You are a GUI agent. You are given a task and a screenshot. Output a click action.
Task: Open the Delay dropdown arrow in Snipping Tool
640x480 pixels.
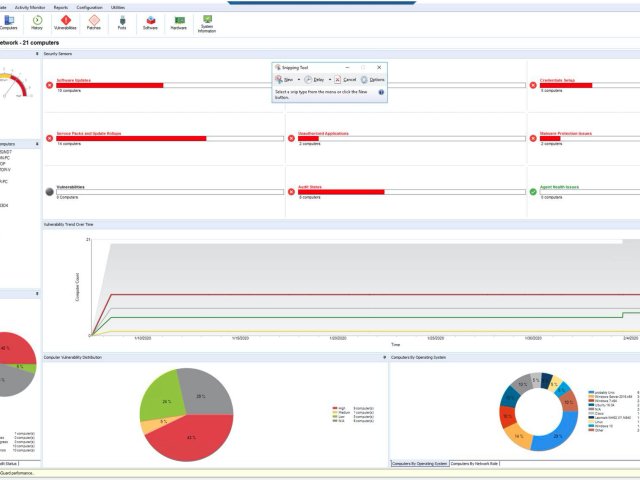(328, 79)
